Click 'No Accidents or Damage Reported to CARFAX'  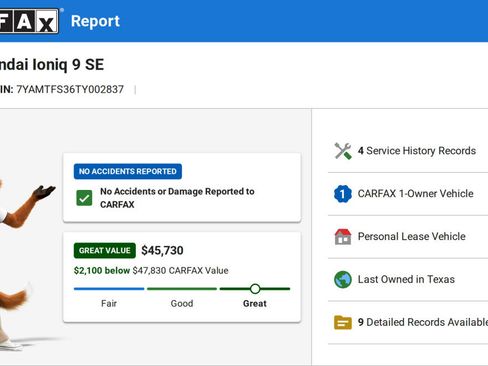click(x=177, y=198)
